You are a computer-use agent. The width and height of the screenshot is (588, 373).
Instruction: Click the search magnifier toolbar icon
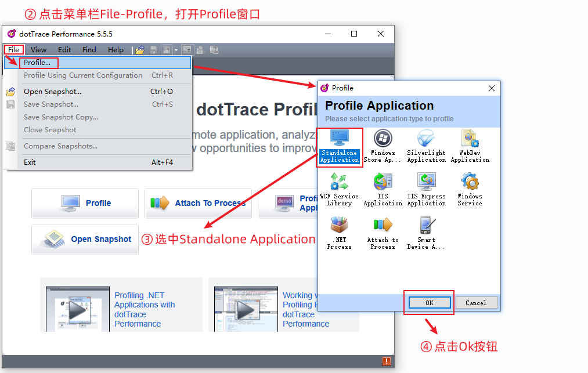click(200, 50)
